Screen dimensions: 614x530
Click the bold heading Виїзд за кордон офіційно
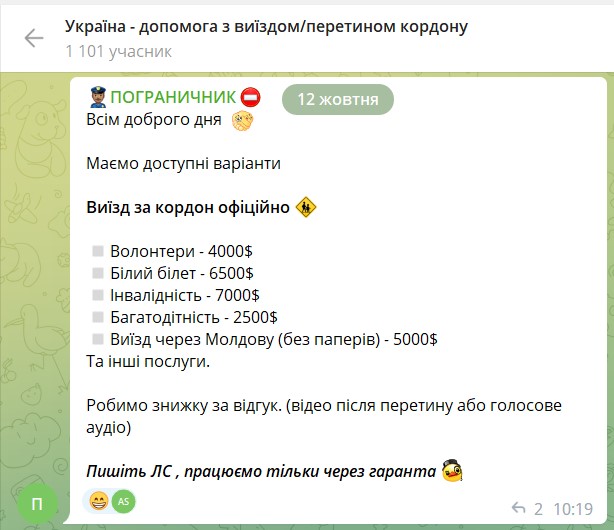tap(188, 208)
